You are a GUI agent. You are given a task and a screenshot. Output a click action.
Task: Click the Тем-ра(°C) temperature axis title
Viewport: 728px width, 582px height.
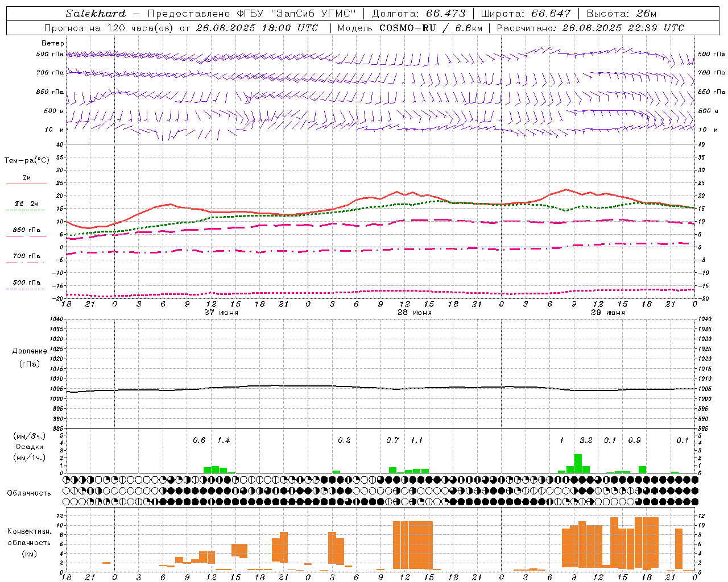point(27,161)
